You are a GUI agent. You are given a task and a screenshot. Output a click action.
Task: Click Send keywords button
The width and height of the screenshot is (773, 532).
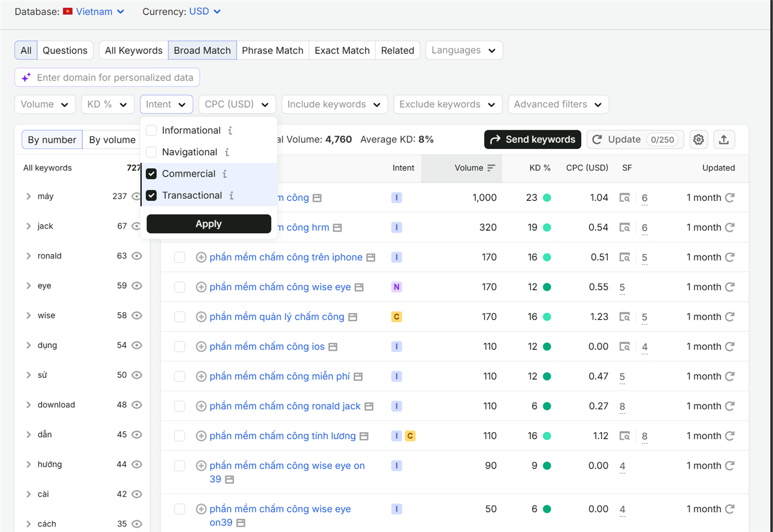533,140
